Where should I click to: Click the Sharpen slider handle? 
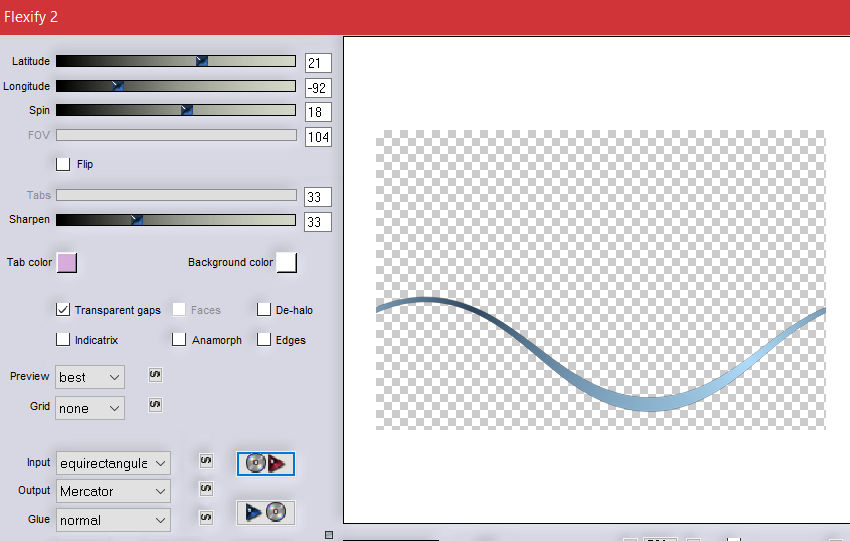click(137, 220)
